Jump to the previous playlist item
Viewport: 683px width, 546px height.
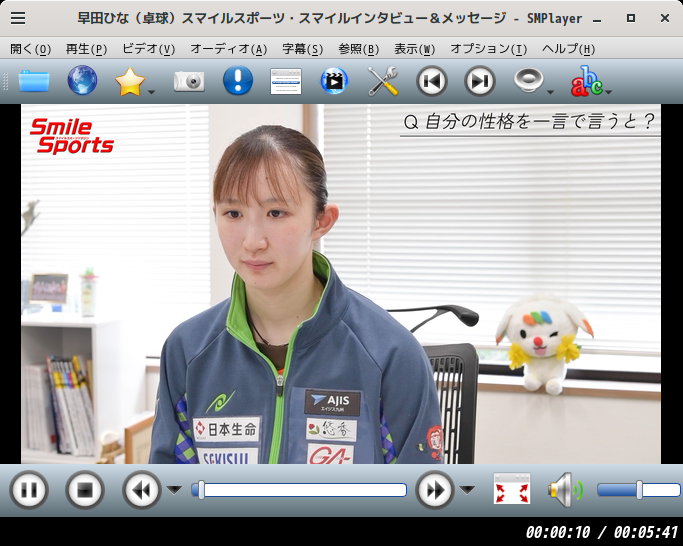tap(432, 81)
